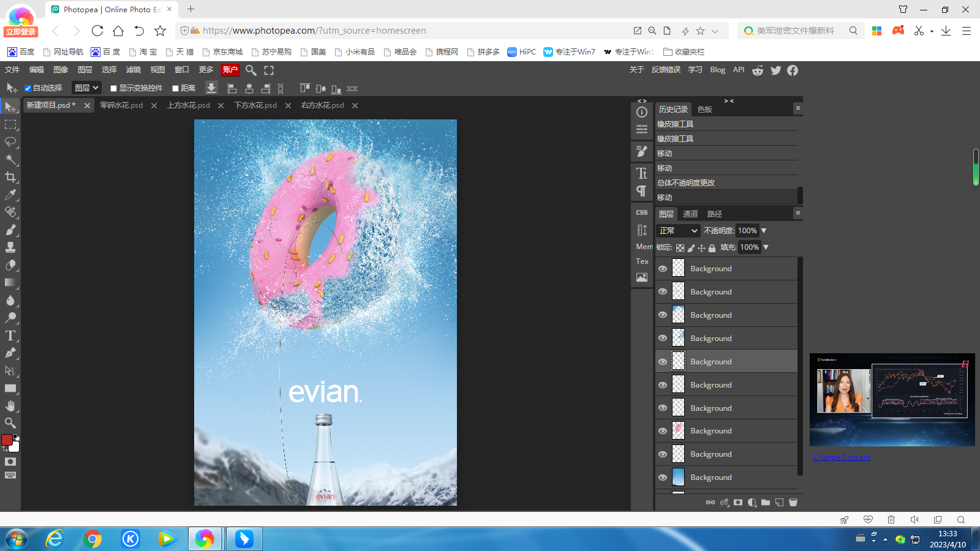Switch to the 零碎水花.psd tab
This screenshot has width=980, height=551.
tap(121, 105)
